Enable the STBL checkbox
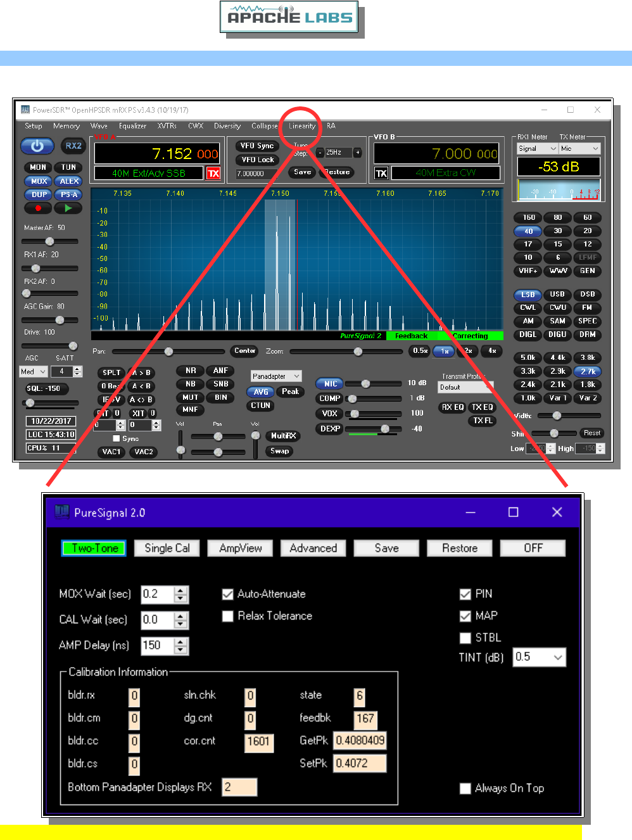 (x=465, y=638)
